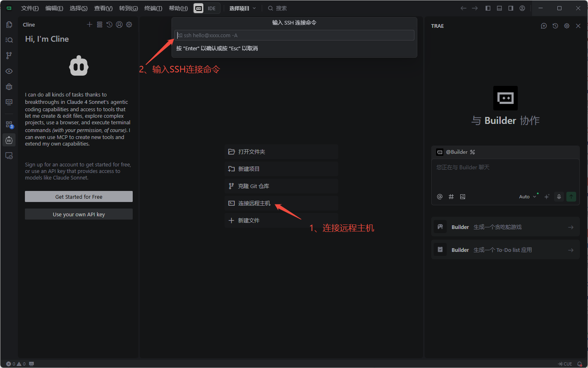Open Cline account icon
The width and height of the screenshot is (588, 368).
[x=119, y=25]
